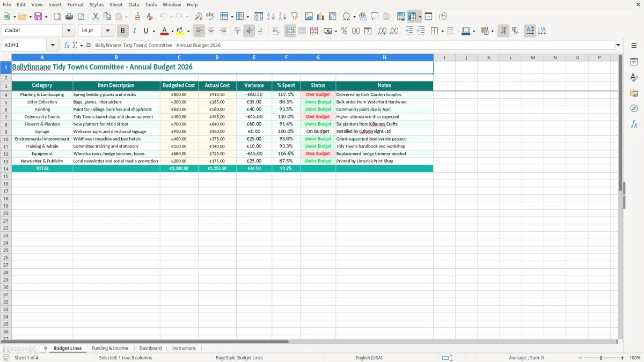Click the Copy icon
Screen dimensions: 644x362
click(107, 17)
